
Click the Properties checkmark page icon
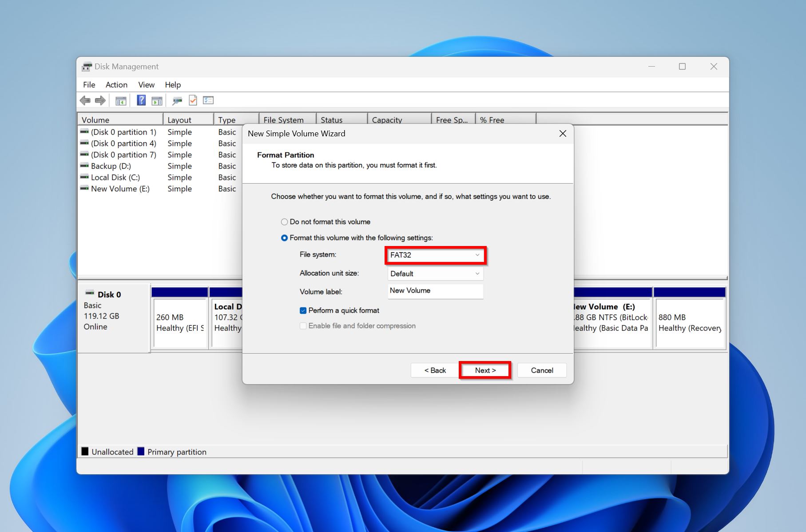[x=193, y=100]
